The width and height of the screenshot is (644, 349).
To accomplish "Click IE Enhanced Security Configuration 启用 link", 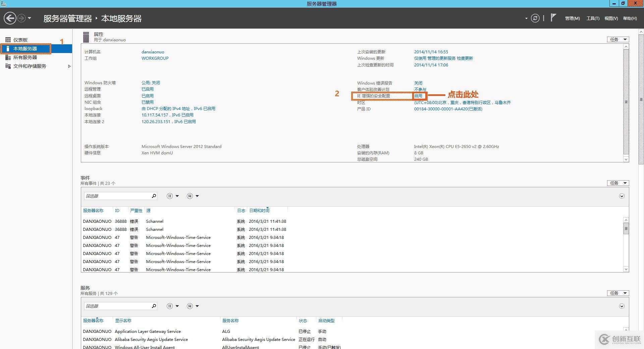I will [x=418, y=96].
